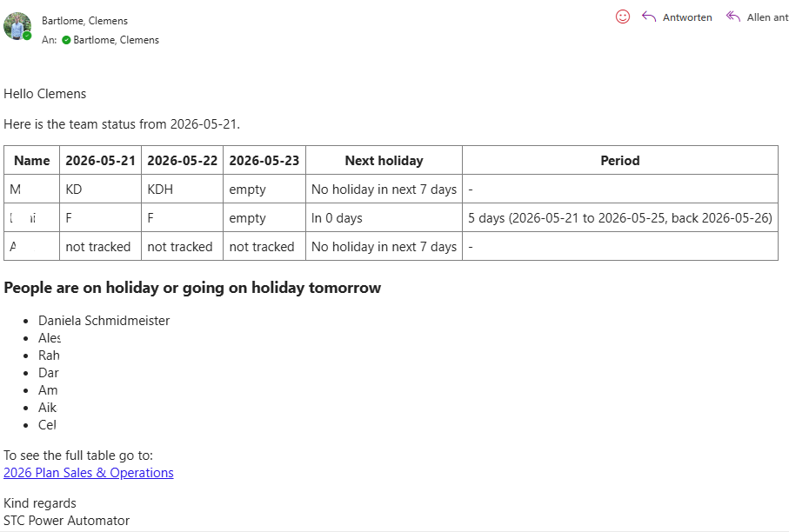Viewport: 789px width, 532px height.
Task: Click the 2026-05-21 column header
Action: (x=101, y=161)
